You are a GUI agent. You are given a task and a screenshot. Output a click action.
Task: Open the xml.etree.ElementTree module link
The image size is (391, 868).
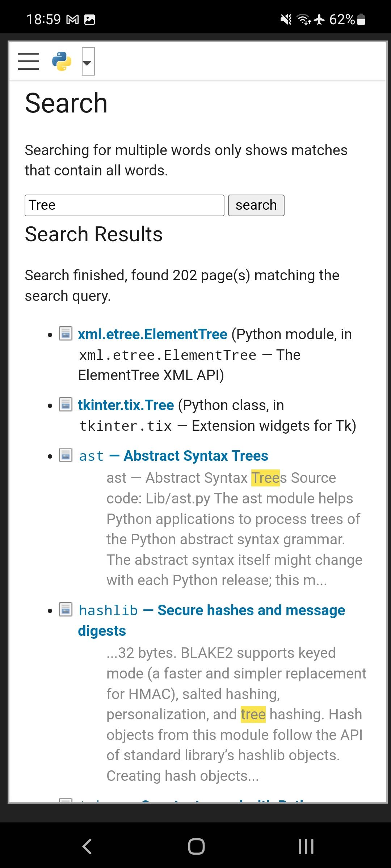(x=152, y=334)
